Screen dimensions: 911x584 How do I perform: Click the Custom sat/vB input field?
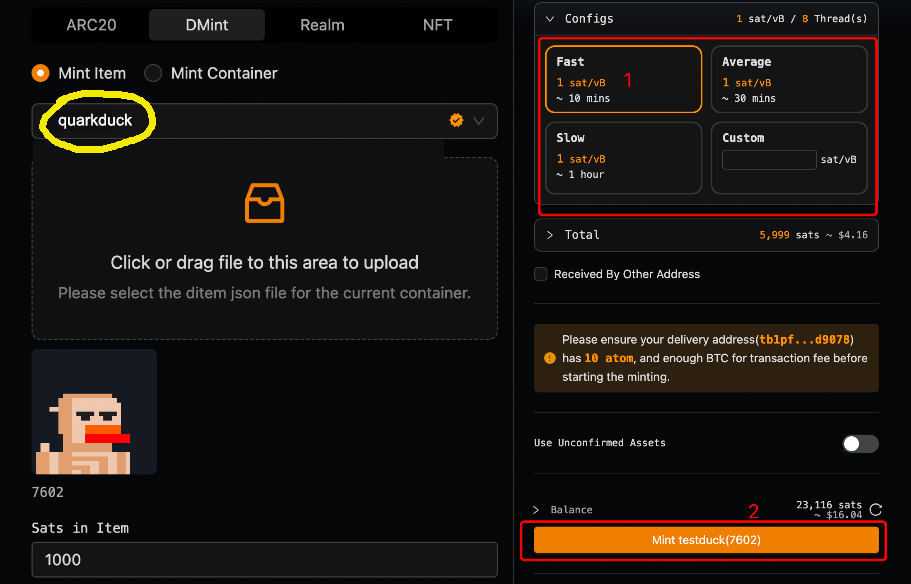click(769, 159)
